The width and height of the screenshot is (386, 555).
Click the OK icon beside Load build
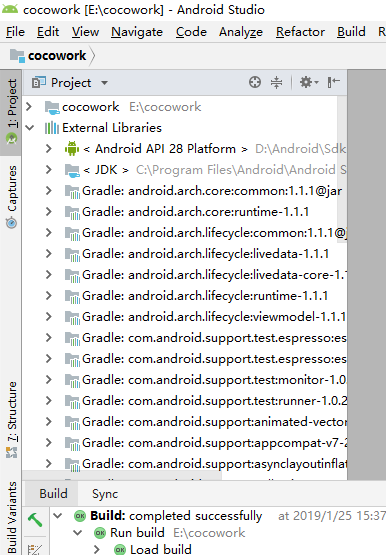120,549
